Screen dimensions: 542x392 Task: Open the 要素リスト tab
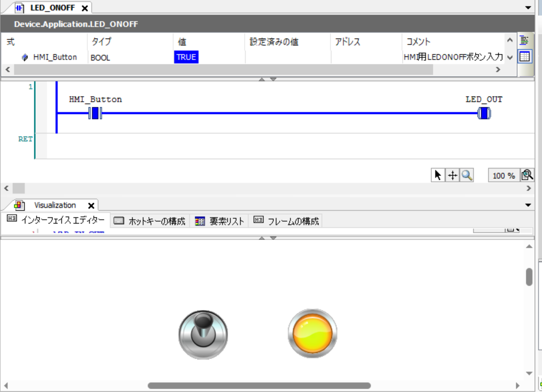point(220,221)
